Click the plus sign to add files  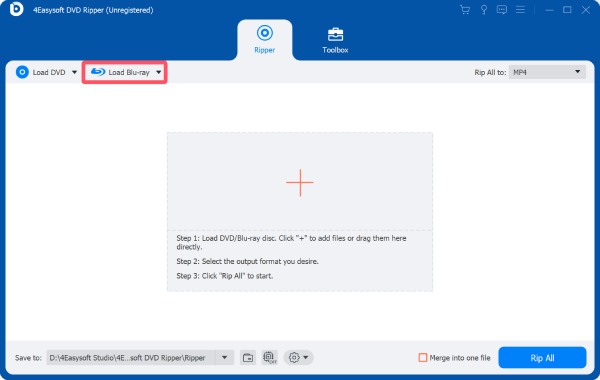pos(300,183)
